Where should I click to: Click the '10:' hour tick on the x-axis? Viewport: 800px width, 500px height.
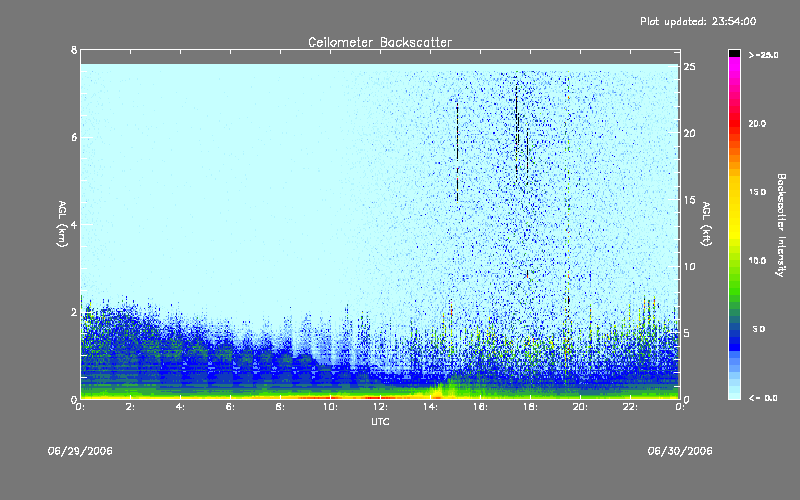pyautogui.click(x=331, y=407)
